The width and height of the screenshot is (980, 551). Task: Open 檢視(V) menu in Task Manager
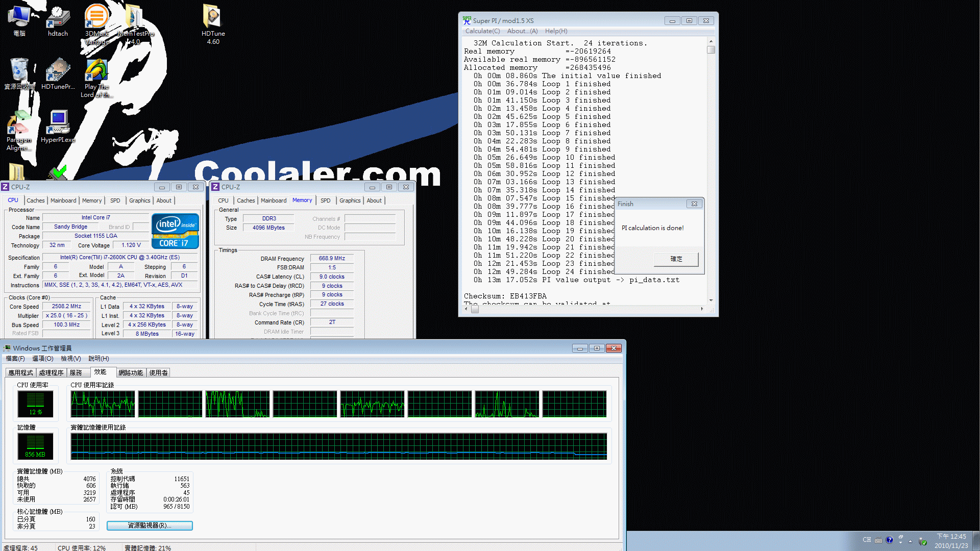[x=71, y=359]
